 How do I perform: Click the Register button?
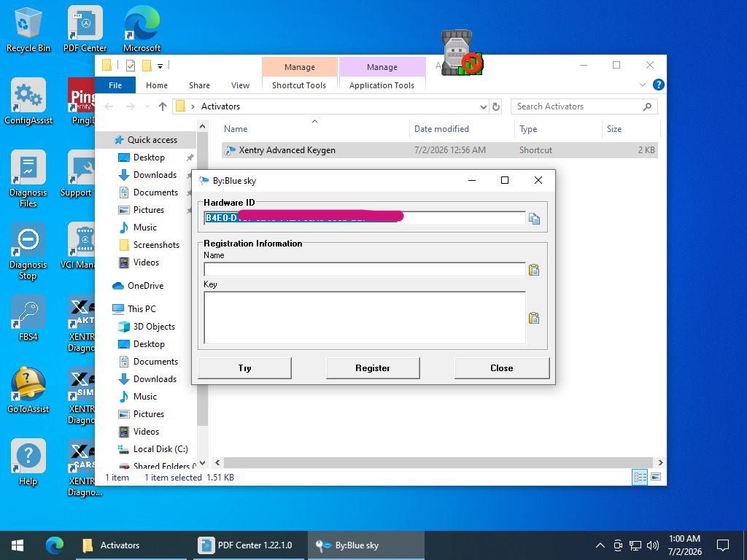tap(373, 368)
